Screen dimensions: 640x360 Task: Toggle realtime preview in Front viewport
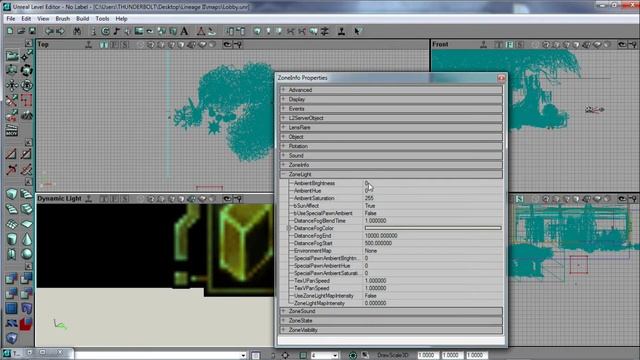(483, 44)
